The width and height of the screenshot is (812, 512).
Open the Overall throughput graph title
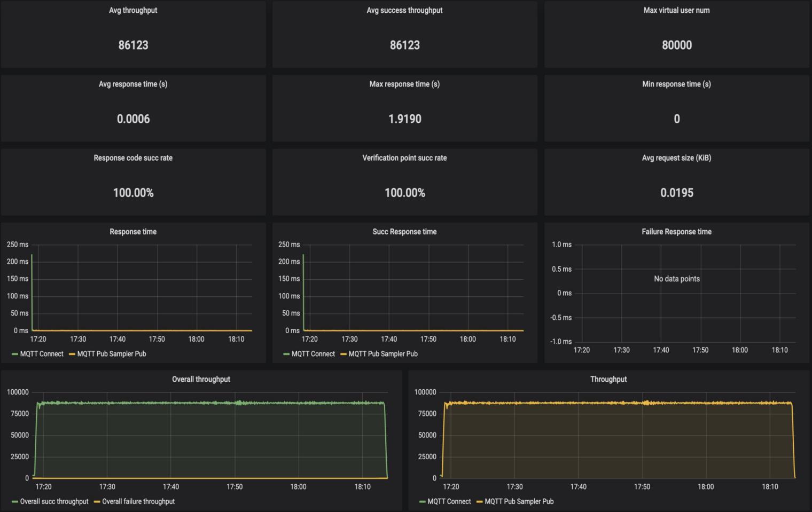pyautogui.click(x=201, y=379)
